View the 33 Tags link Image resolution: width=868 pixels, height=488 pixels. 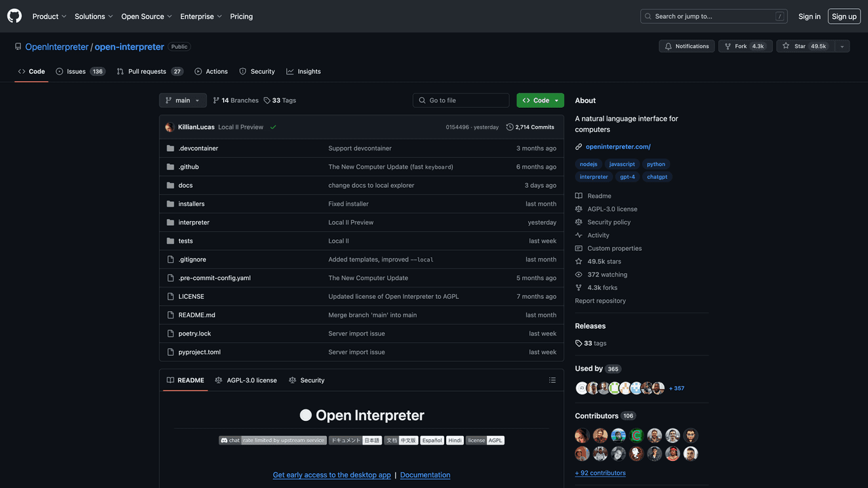pos(280,100)
